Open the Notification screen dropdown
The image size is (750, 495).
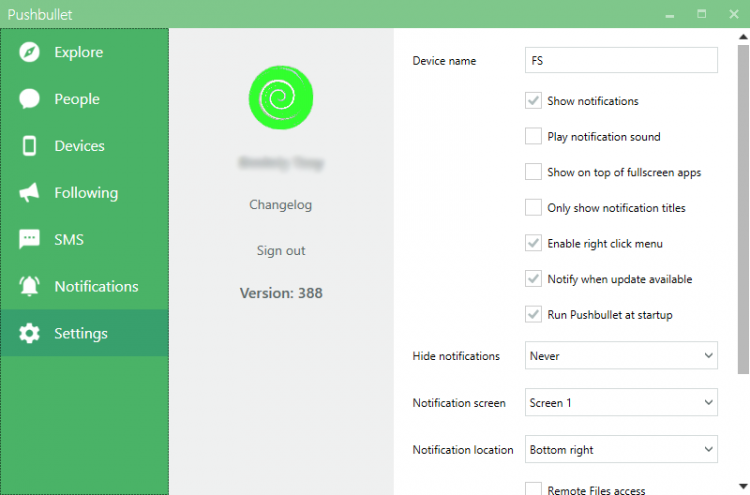(x=621, y=402)
